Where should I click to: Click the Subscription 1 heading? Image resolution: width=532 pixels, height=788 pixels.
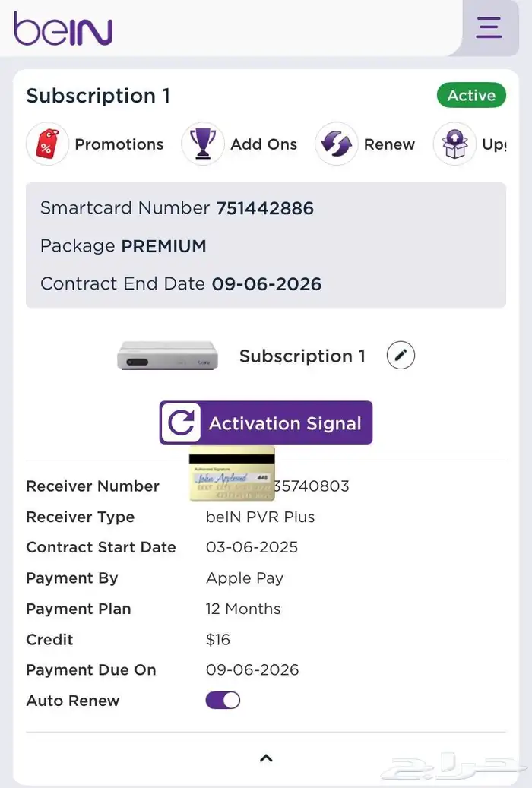point(98,96)
